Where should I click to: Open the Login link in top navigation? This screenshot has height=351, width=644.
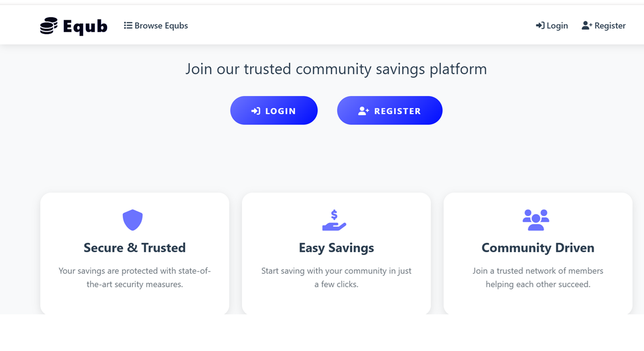click(x=552, y=25)
